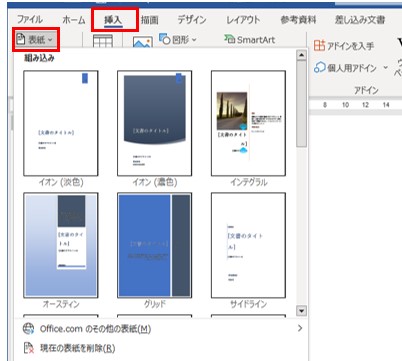Viewport: 402px width, 361px height.
Task: Click the table insert icon
Action: [103, 42]
